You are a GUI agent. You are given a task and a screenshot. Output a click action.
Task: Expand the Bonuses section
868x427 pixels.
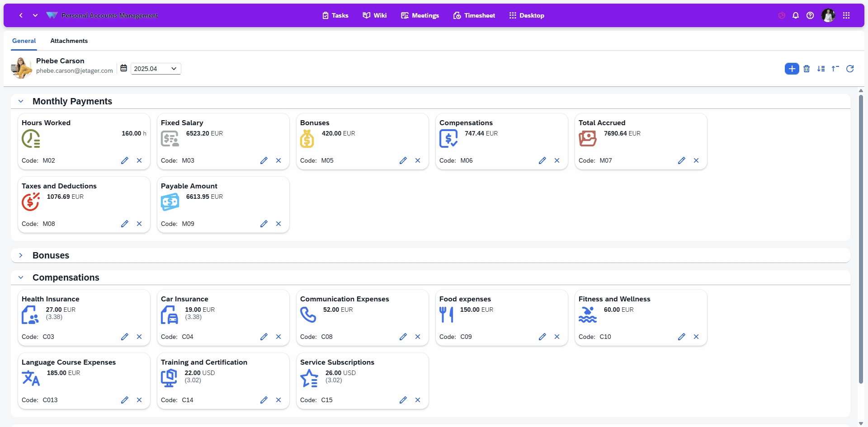pos(21,255)
